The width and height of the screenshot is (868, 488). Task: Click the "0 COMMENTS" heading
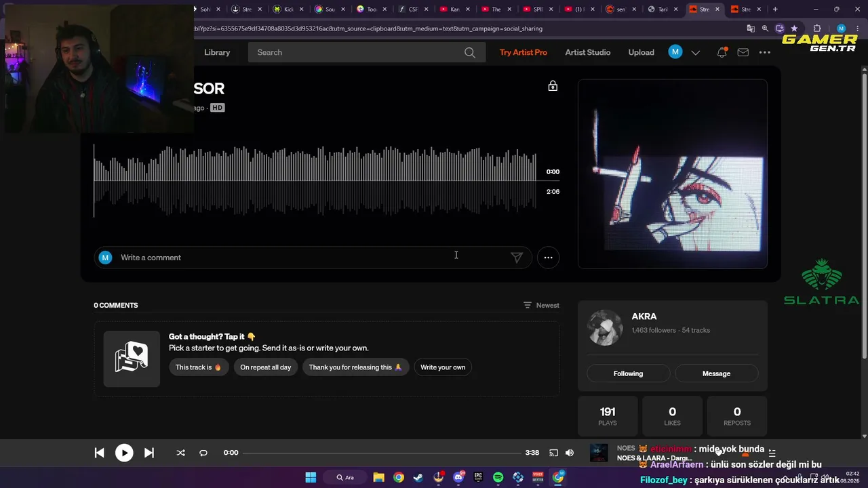(x=116, y=305)
